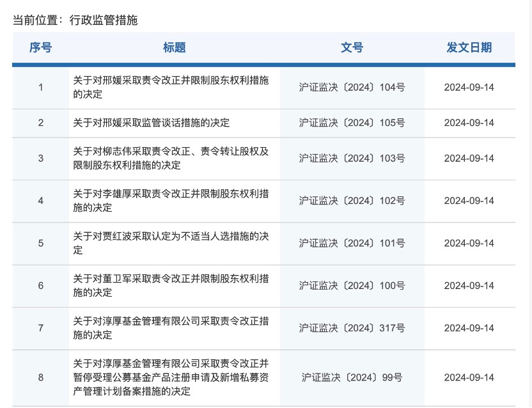Screen dimensions: 532x408
Task: Click the date in row 2
Action: pos(469,123)
